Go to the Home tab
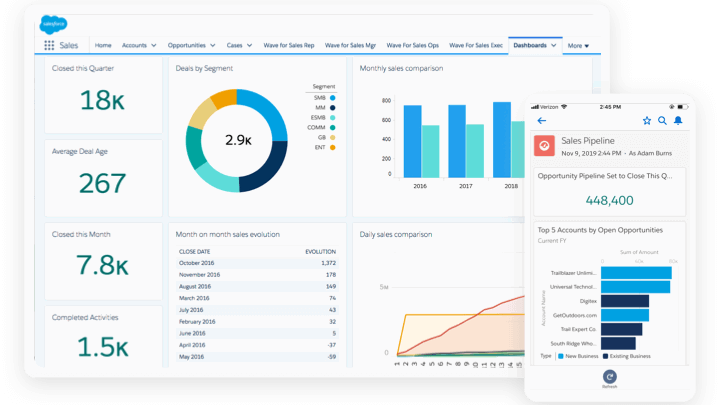The image size is (720, 405). (x=103, y=45)
